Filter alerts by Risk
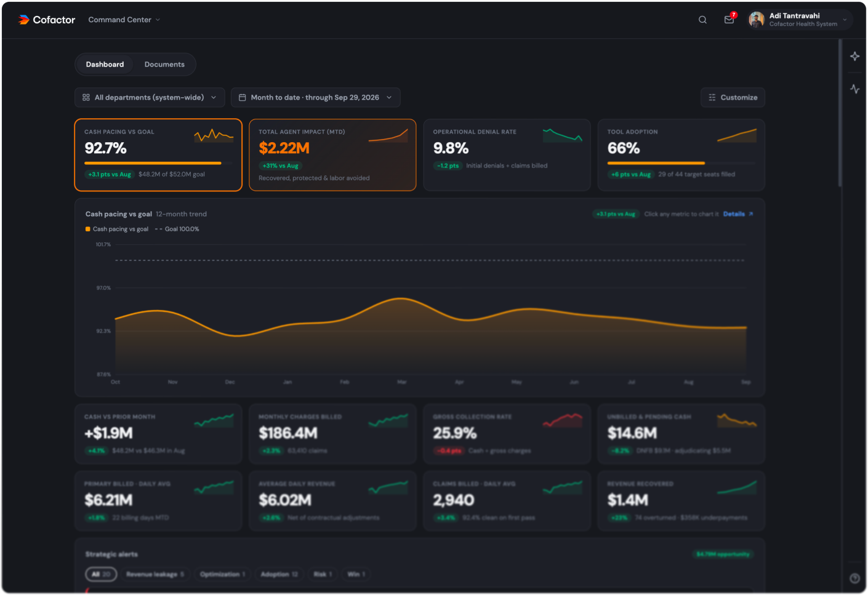The image size is (868, 595). (x=323, y=574)
